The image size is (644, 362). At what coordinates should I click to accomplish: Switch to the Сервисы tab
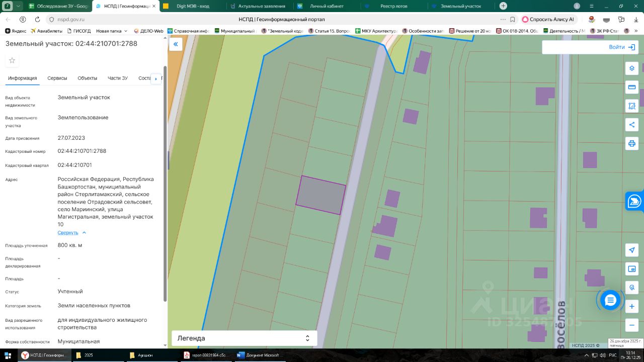(x=57, y=78)
